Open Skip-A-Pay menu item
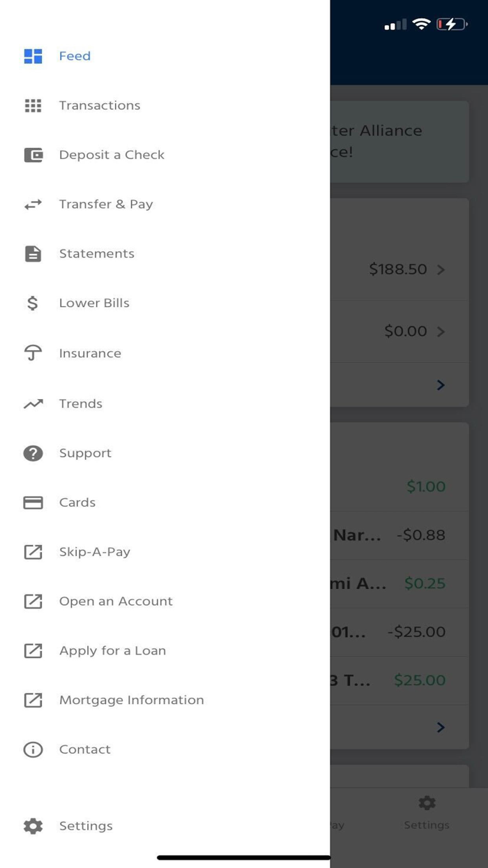This screenshot has width=488, height=868. point(94,552)
